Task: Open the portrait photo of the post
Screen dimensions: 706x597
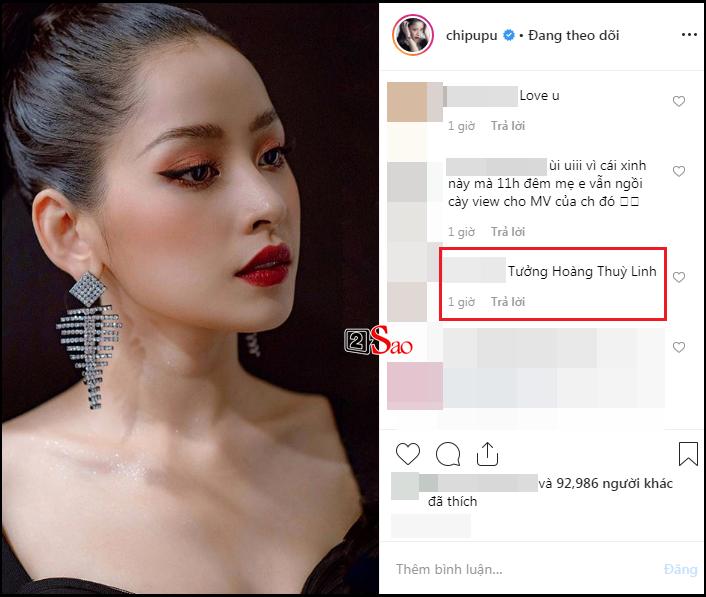Action: (190, 298)
